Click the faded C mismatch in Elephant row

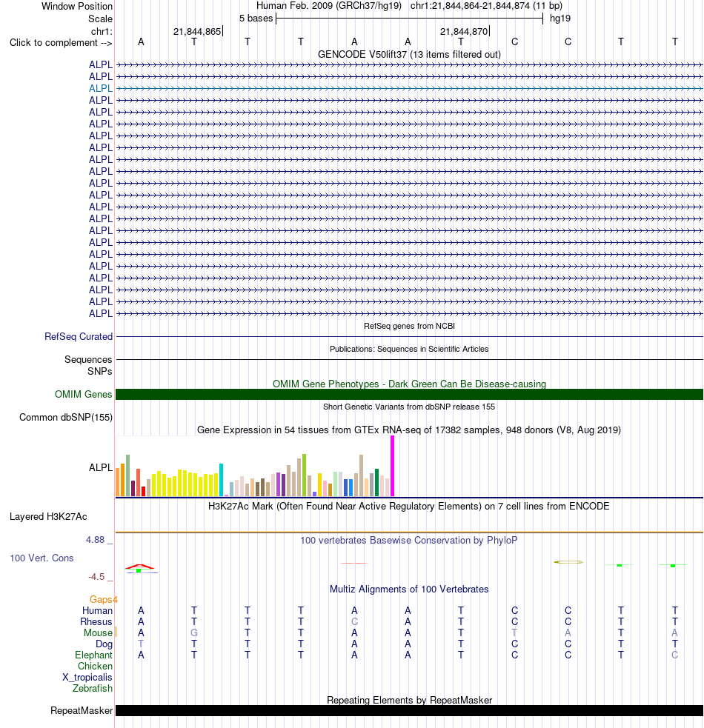[674, 655]
